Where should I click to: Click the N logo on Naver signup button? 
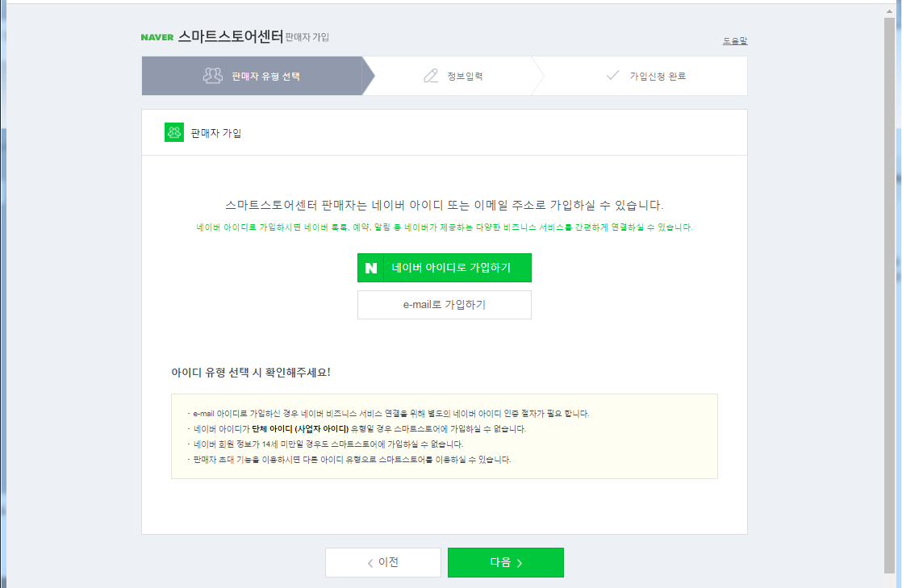371,268
